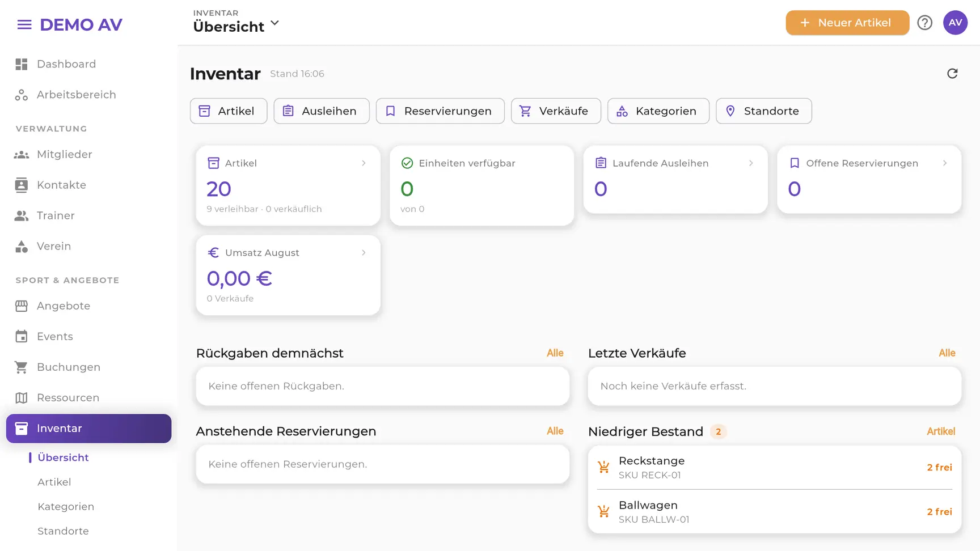
Task: Open the Einheiten verfügbar card
Action: (x=481, y=185)
